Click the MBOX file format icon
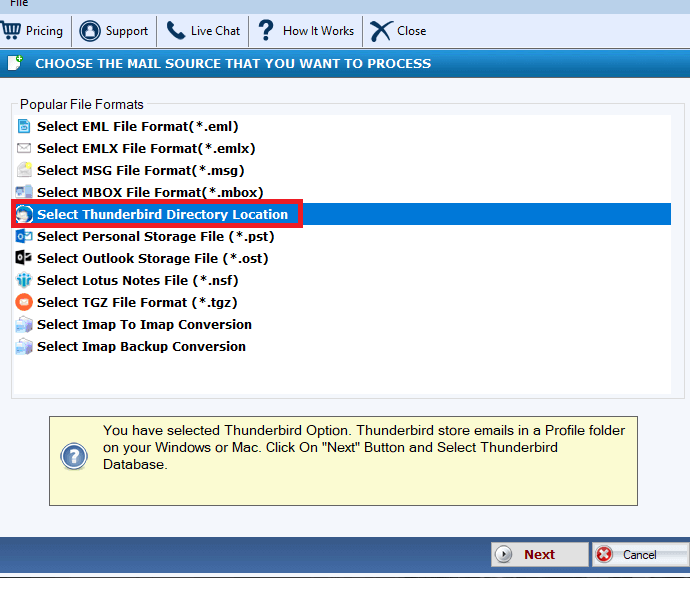Screen dimensions: 690x607 24,192
